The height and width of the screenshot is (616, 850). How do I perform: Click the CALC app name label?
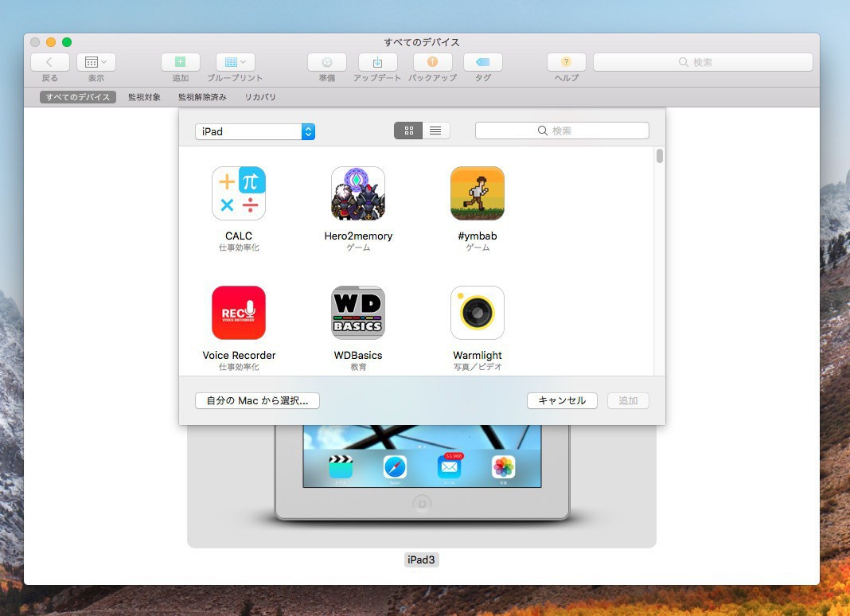[239, 236]
